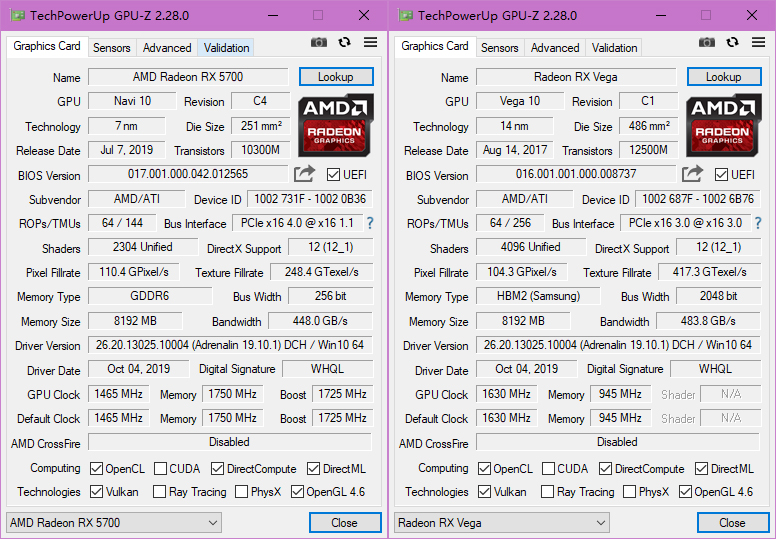This screenshot has width=776, height=539.
Task: Click Lookup button in RX 5700 window
Action: [x=336, y=77]
